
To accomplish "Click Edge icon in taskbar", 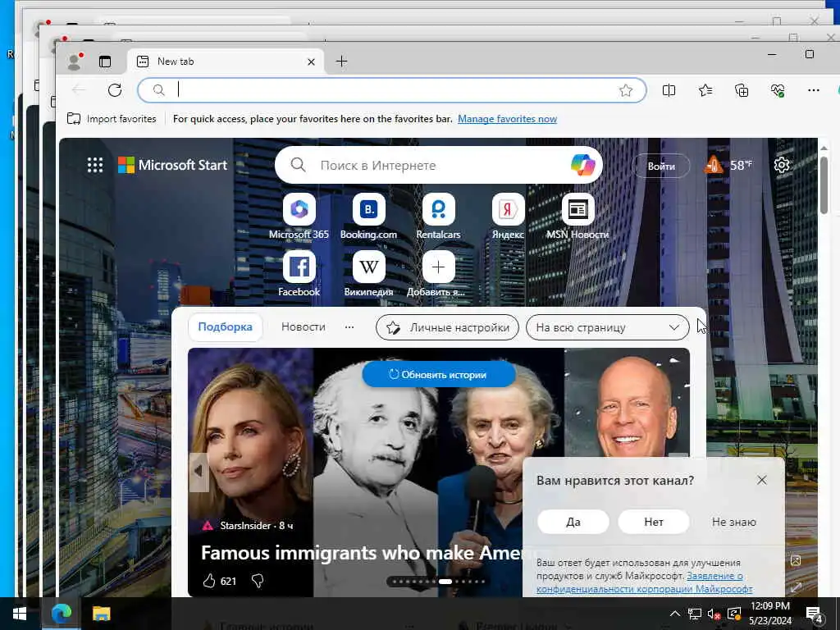I will pyautogui.click(x=61, y=614).
